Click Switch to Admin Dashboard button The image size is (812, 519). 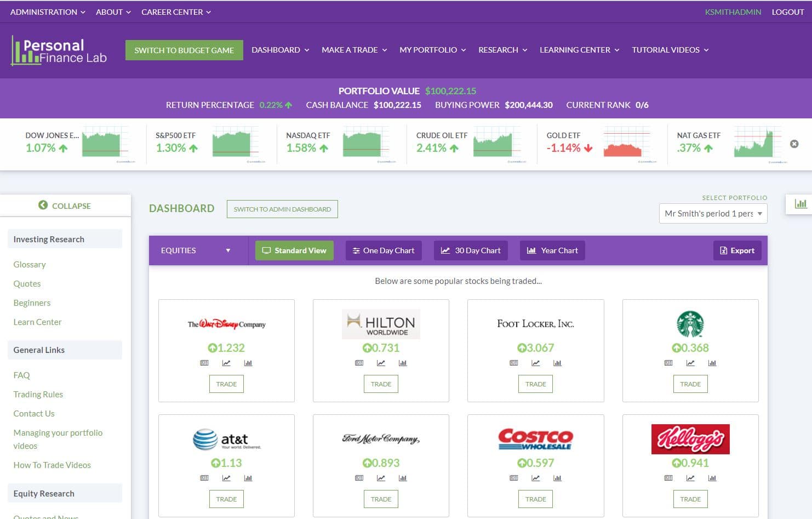[282, 209]
